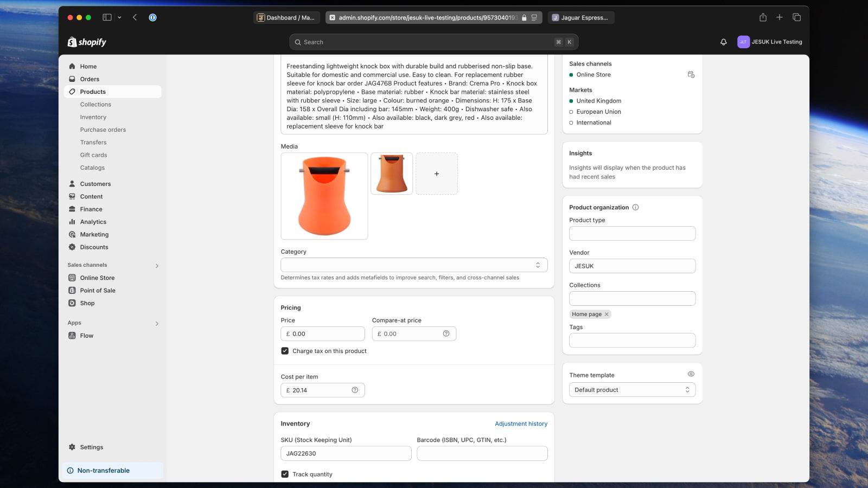Click the Point of Sale icon
868x488 pixels.
click(72, 290)
